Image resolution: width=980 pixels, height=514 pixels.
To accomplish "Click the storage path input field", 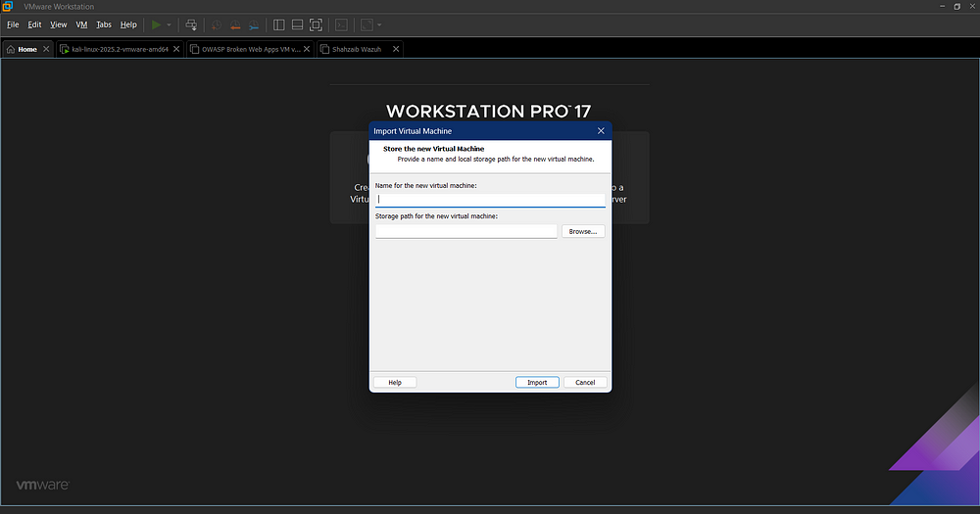I will click(465, 232).
